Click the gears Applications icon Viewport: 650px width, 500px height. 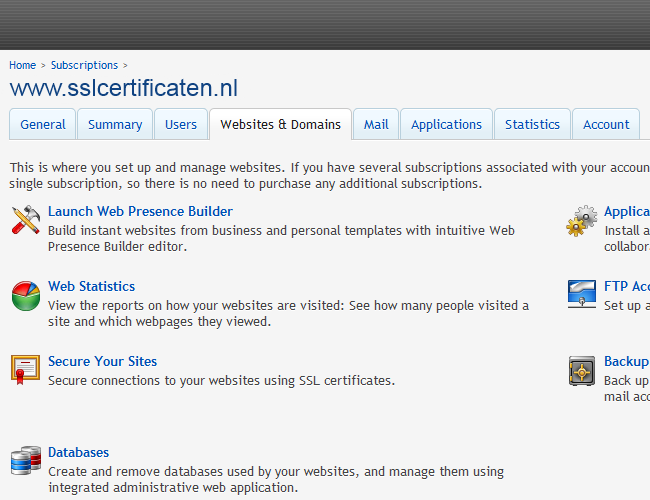pyautogui.click(x=582, y=221)
